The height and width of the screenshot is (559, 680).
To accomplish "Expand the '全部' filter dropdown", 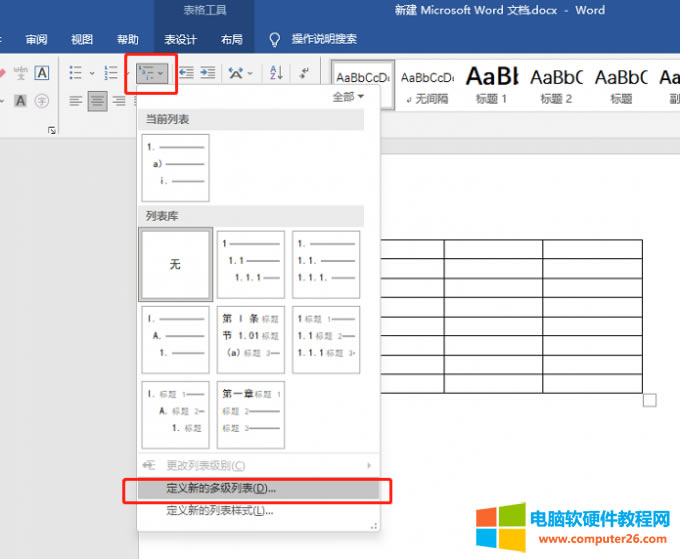I will 348,97.
